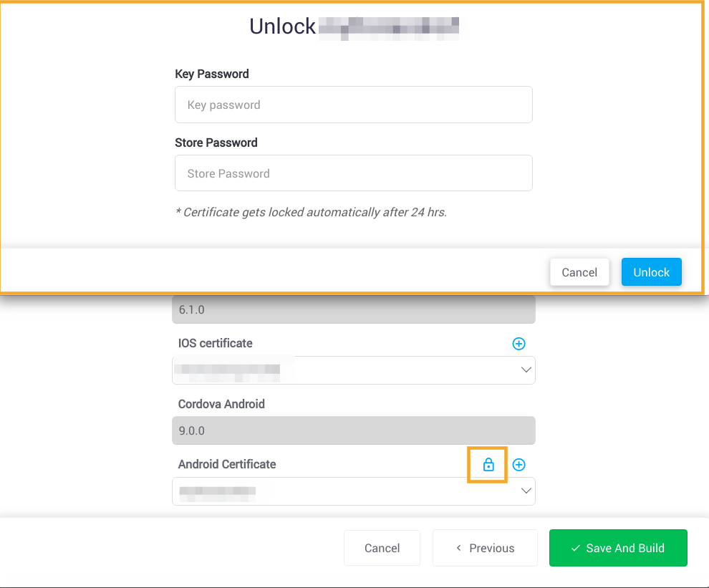
Task: Click the left chevron icon on Previous button
Action: (458, 548)
